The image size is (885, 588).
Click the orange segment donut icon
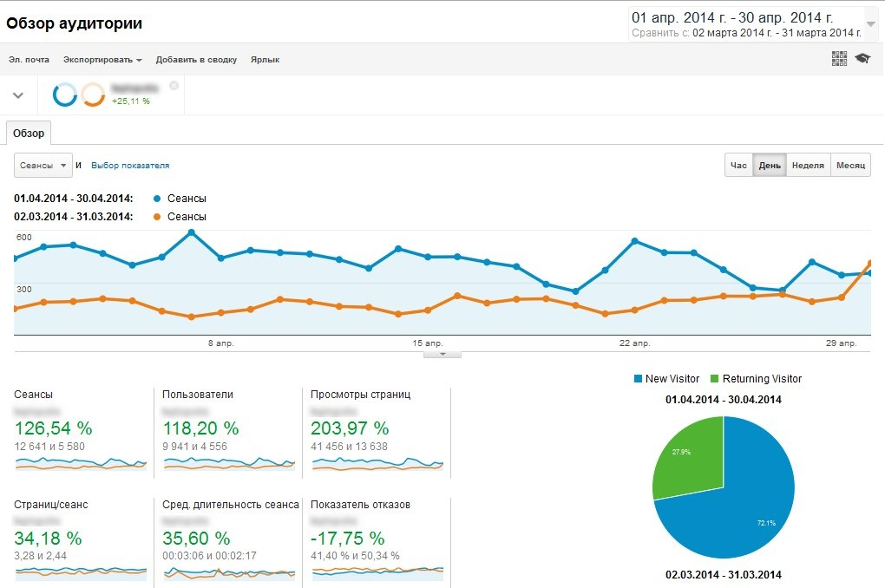(93, 95)
